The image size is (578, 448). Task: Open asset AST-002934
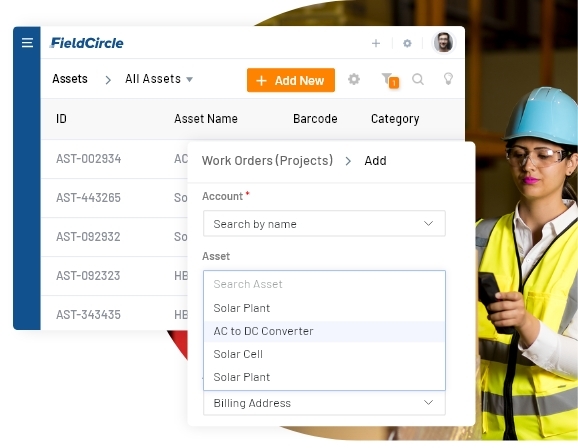tap(88, 159)
